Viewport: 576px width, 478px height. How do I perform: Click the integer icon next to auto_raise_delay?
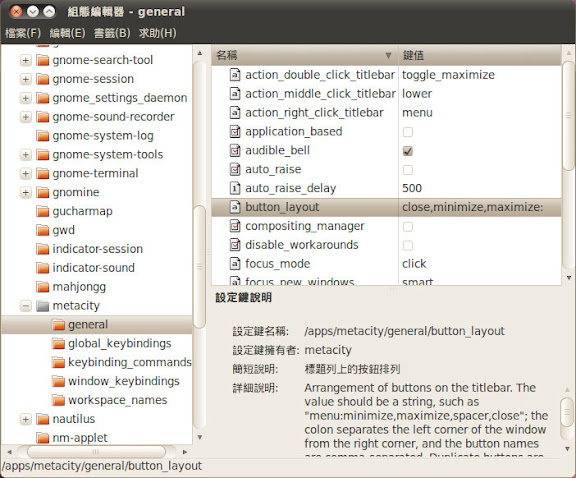(x=235, y=188)
